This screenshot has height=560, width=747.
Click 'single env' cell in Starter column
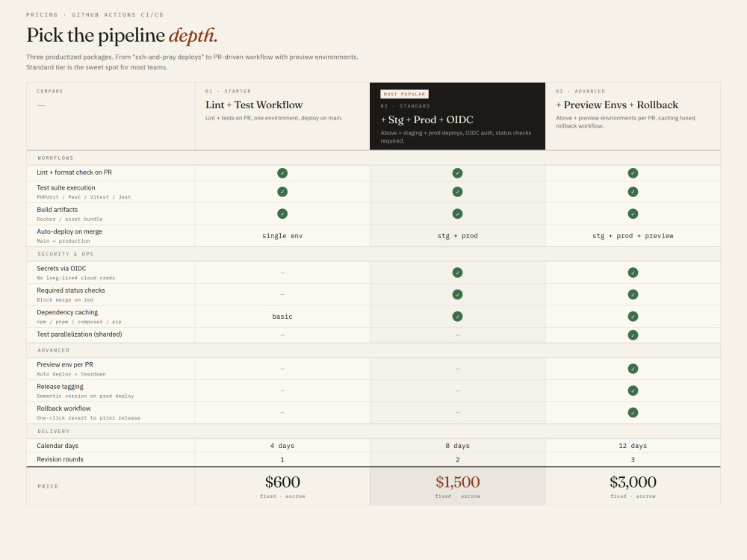click(x=282, y=236)
